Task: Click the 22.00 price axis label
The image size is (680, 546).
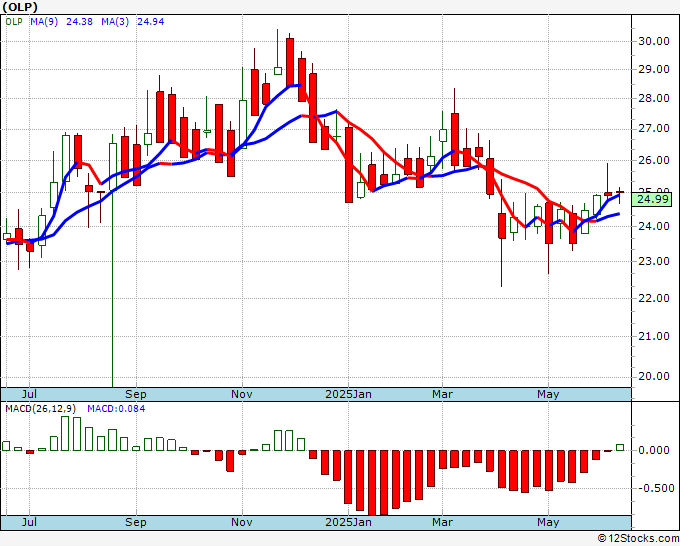Action: tap(654, 298)
